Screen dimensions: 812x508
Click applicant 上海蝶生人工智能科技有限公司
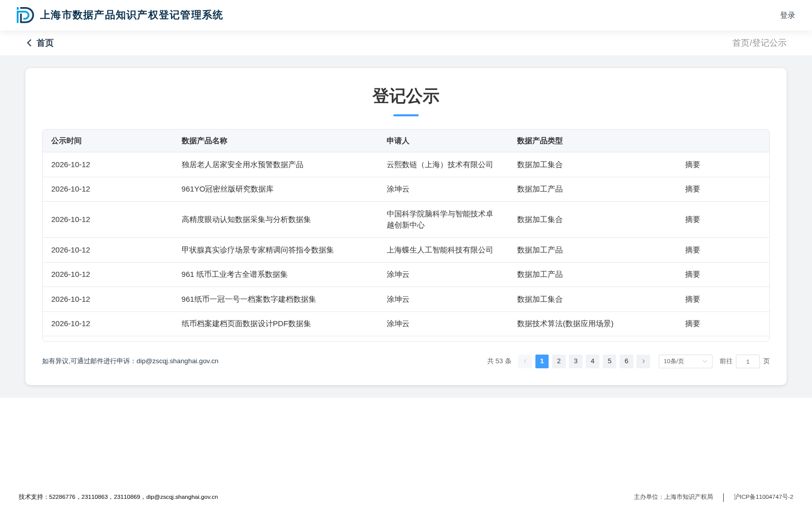pos(439,250)
